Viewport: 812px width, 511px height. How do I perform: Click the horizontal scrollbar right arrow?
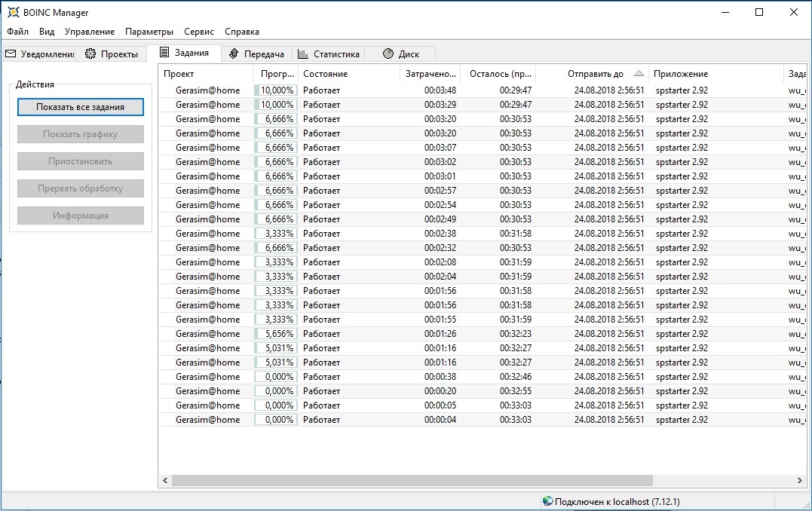click(799, 480)
